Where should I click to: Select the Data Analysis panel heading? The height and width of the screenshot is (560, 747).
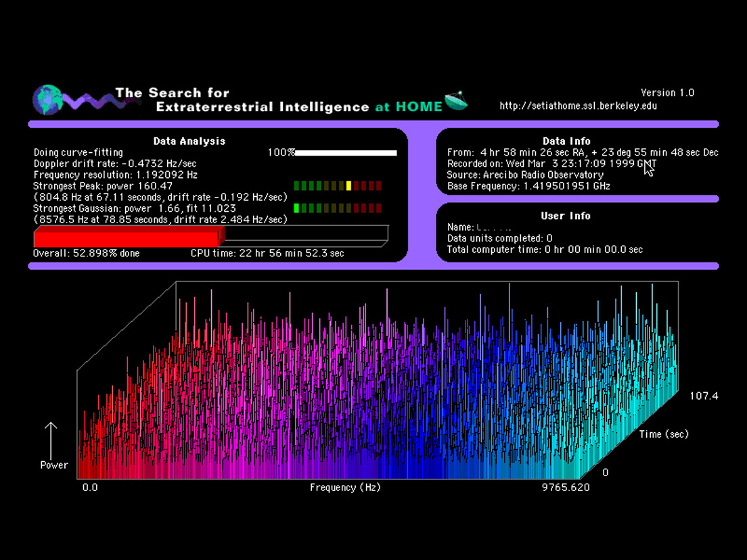[189, 141]
